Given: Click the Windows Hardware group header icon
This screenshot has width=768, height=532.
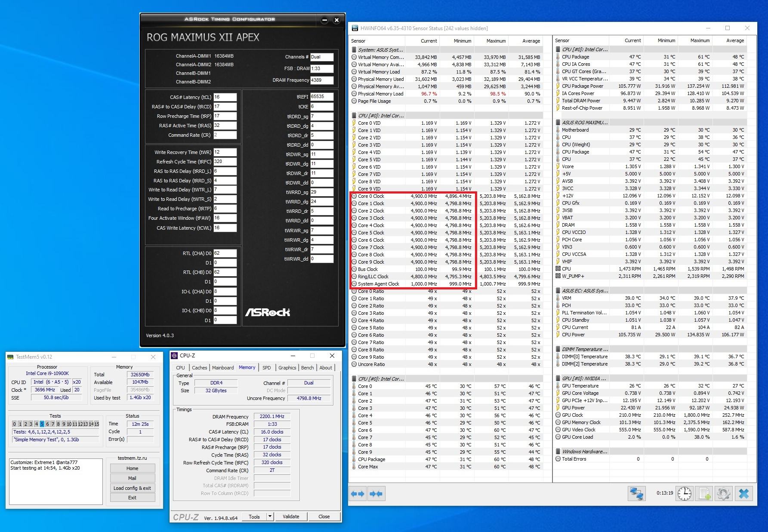Looking at the screenshot, I should tap(558, 452).
